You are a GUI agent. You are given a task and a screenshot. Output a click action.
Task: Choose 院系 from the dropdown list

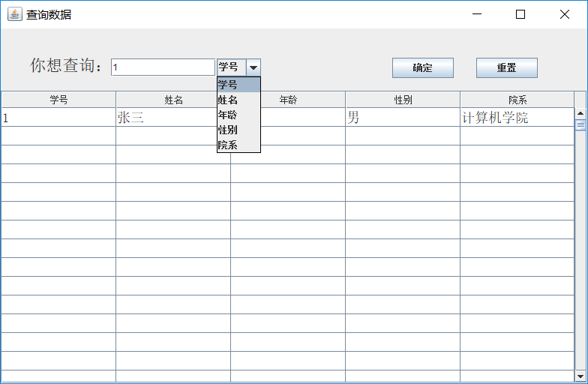[x=238, y=145]
